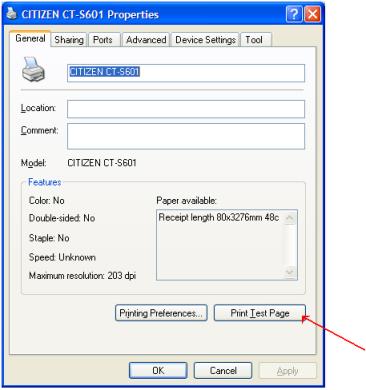Screen dimensions: 366x390
Task: Select the Receipt length 80x3276mm paper entry
Action: [219, 217]
